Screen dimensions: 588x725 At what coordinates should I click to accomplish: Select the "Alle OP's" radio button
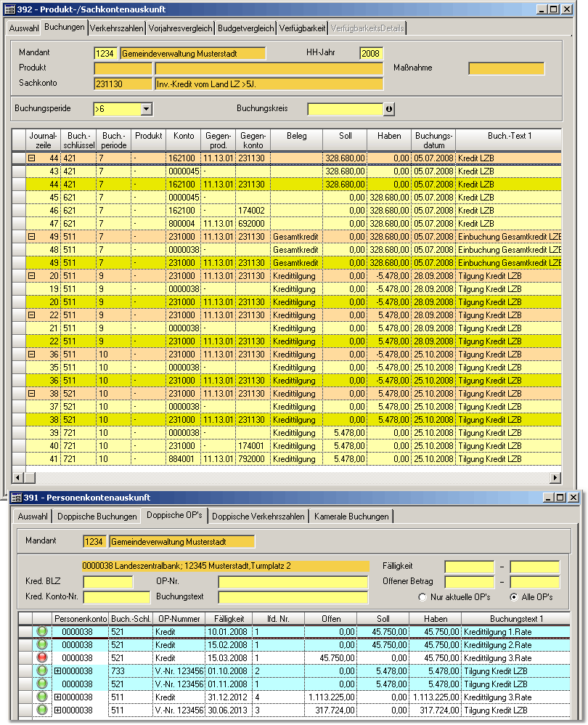pos(514,597)
